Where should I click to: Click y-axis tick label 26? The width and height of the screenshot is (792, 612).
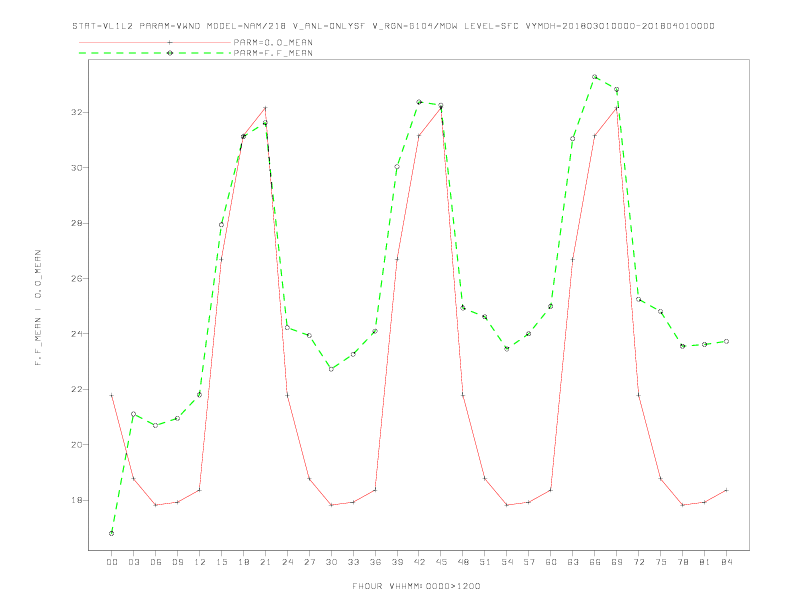click(77, 278)
